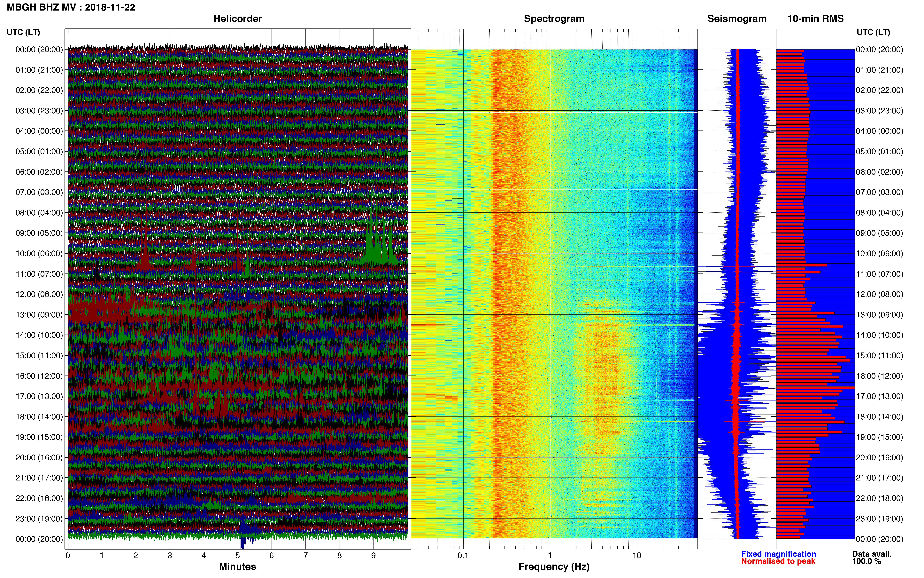Click "23:00 (19:00)" on the left time axis
Screen dimensions: 924x578
[39, 519]
